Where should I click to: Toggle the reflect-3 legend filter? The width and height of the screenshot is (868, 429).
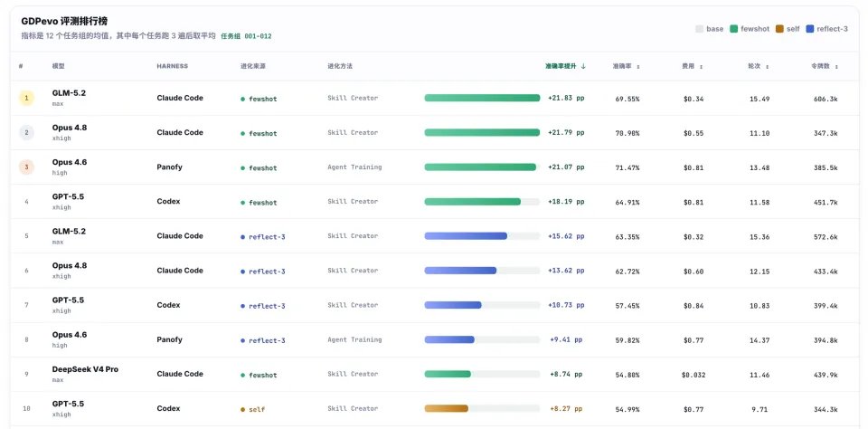[827, 29]
